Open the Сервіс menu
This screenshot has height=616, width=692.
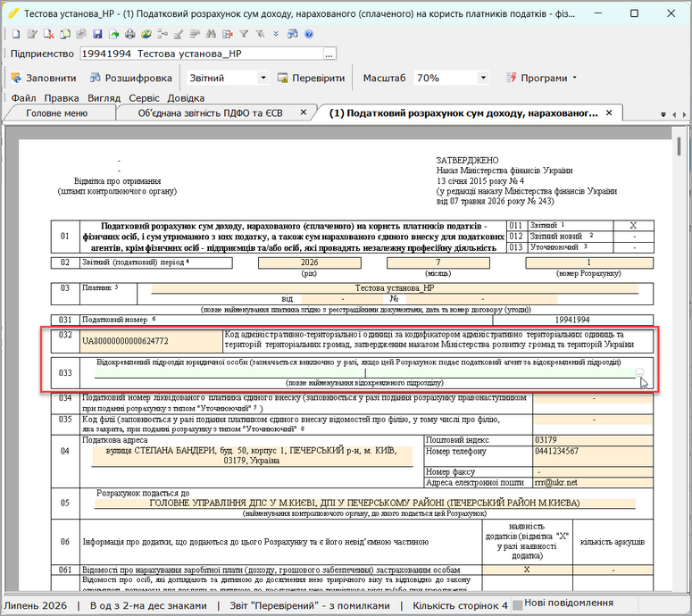144,98
